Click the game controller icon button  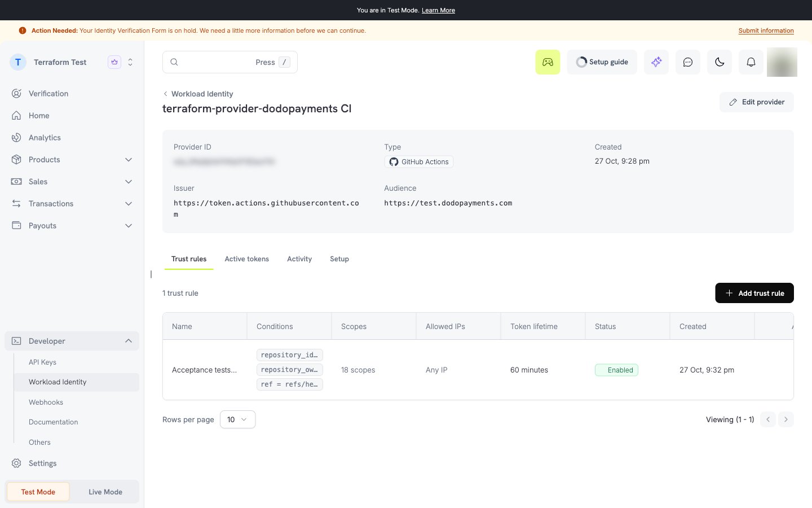(548, 62)
